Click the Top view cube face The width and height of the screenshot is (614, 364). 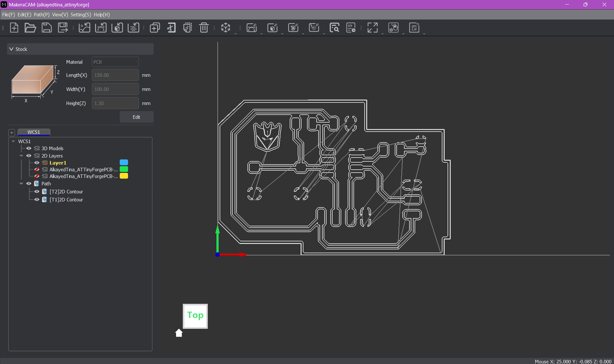195,316
